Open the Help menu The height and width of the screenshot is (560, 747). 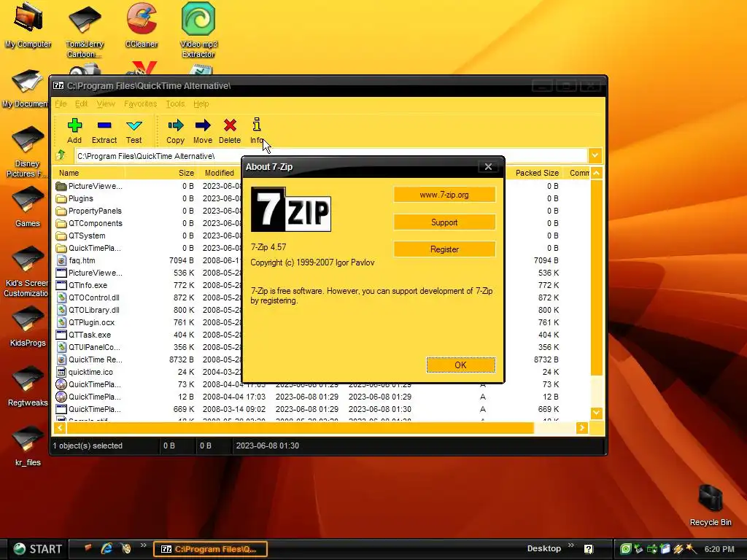(201, 104)
